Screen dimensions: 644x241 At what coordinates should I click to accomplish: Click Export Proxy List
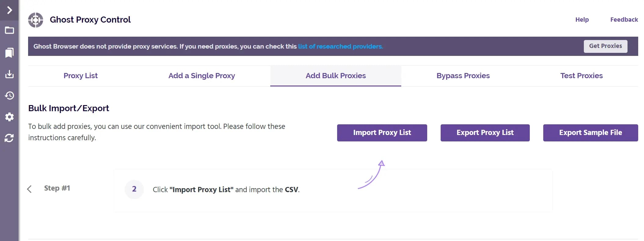coord(485,133)
